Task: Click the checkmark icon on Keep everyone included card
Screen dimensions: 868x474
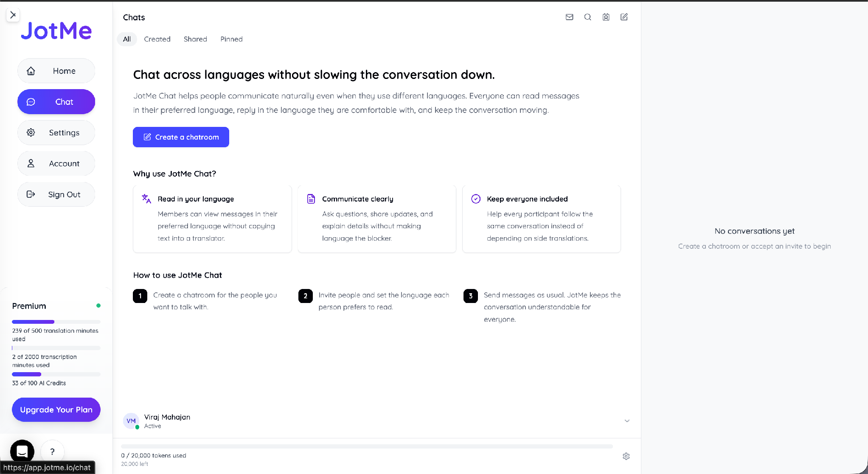Action: [x=476, y=199]
